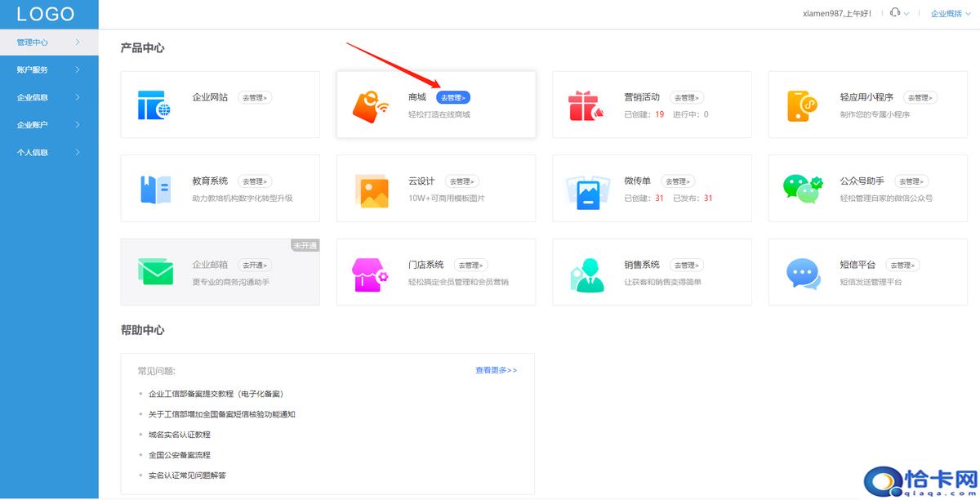Open the 域名实名认证教程 help article

[179, 435]
